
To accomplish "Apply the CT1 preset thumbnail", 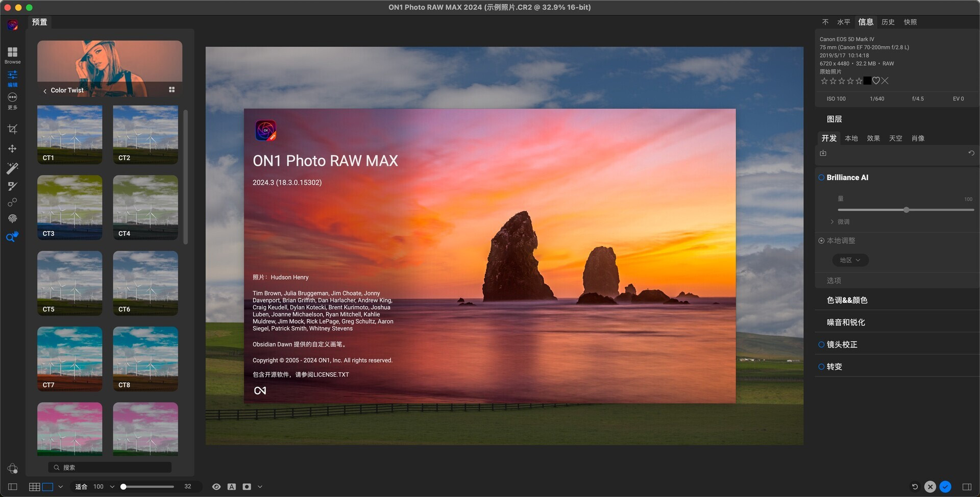I will coord(69,135).
